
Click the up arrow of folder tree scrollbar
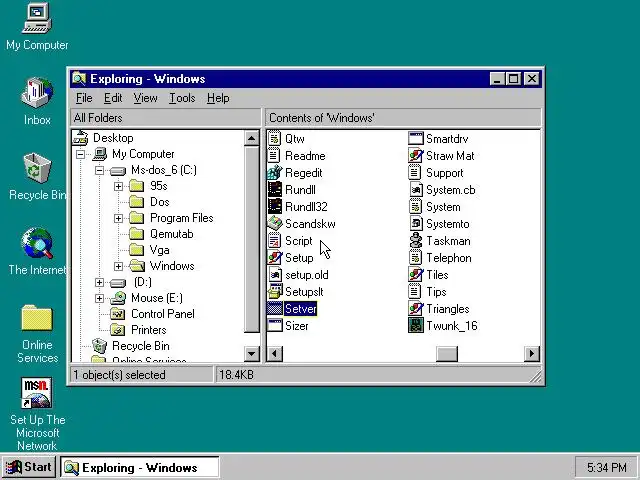(251, 138)
